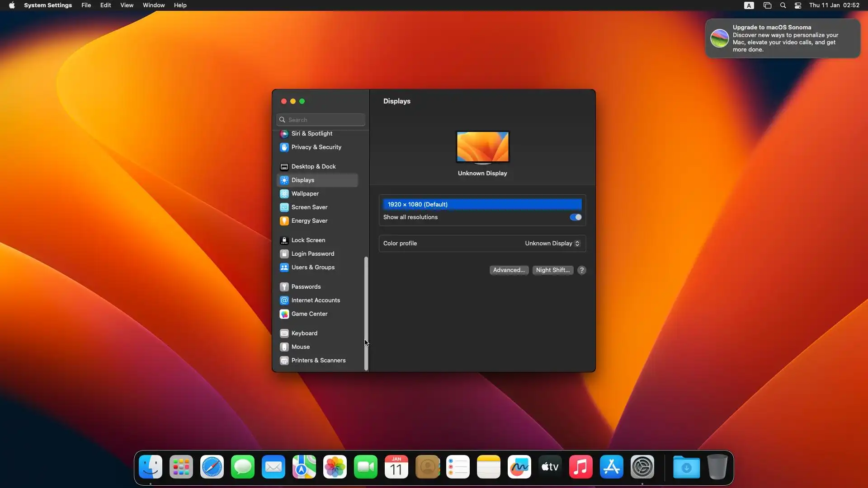This screenshot has width=868, height=488.
Task: Click the sidebar scrollbar
Action: pos(366,312)
